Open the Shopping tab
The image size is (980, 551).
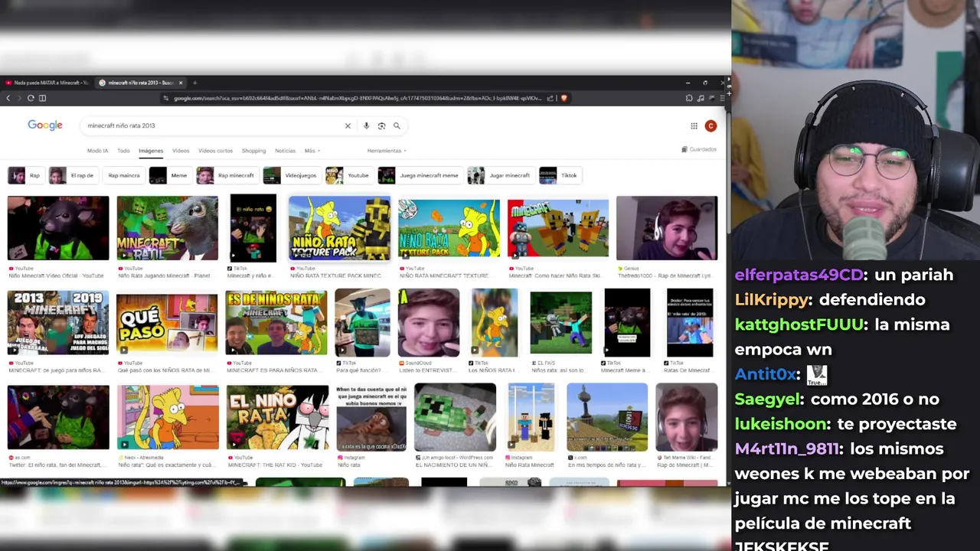click(x=253, y=151)
